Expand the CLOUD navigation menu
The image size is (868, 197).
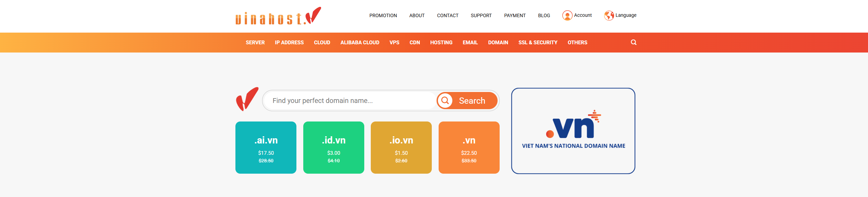point(322,43)
